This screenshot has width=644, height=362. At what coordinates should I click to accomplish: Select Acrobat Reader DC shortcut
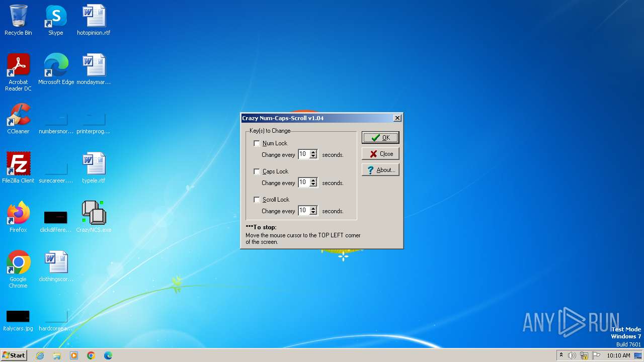click(x=18, y=72)
